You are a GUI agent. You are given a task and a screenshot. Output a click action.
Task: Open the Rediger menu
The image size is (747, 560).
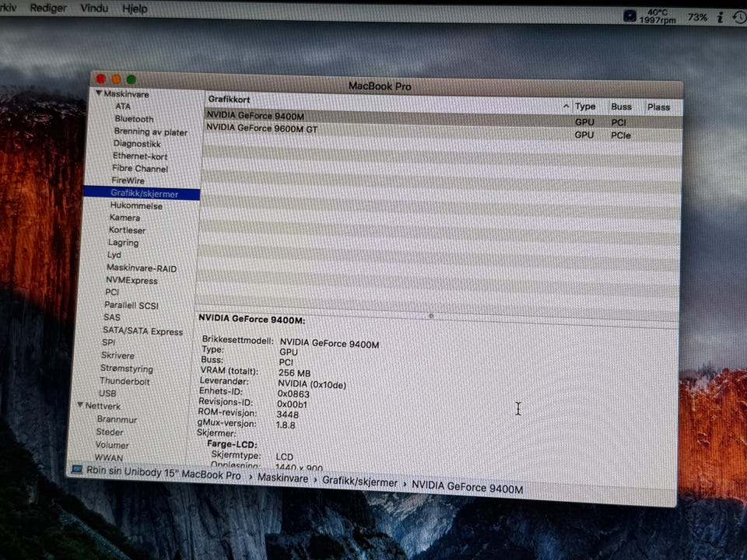(x=48, y=8)
